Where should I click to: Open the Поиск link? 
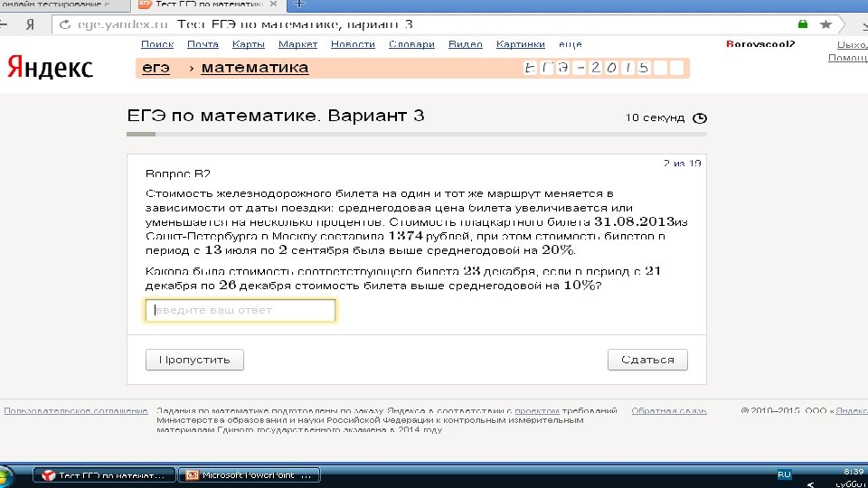(157, 44)
